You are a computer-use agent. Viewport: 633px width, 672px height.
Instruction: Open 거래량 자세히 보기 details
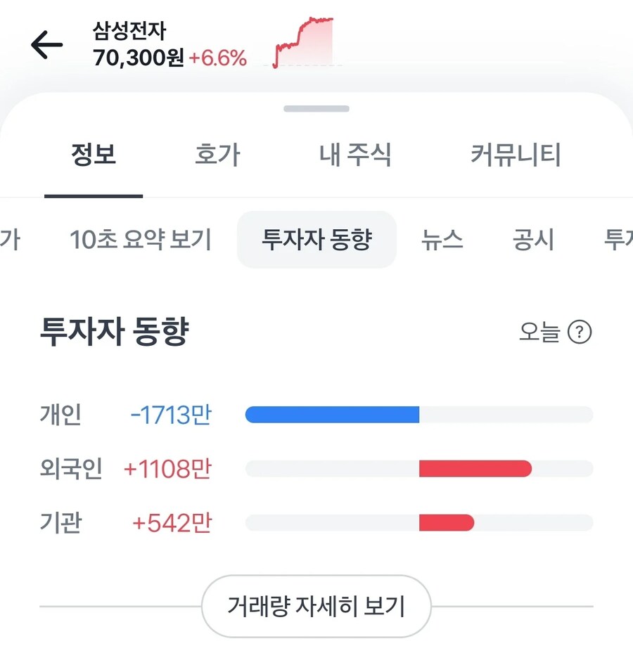click(316, 606)
